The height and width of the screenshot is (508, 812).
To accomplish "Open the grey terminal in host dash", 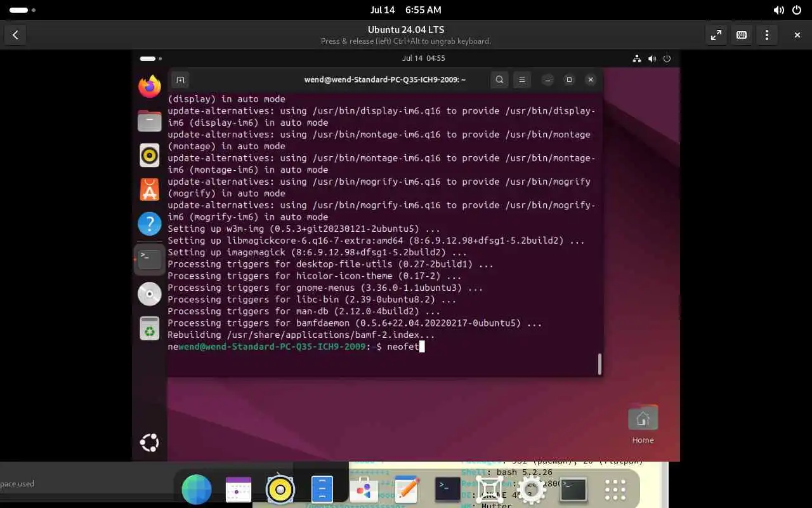I will point(573,490).
